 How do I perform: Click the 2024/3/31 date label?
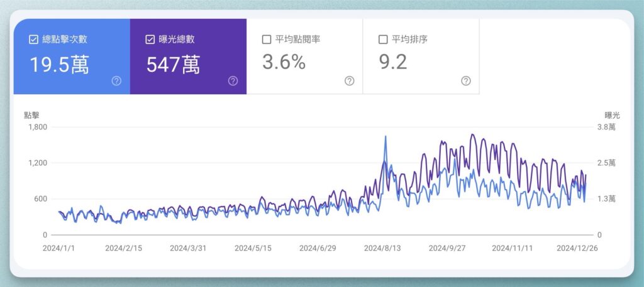tap(188, 249)
